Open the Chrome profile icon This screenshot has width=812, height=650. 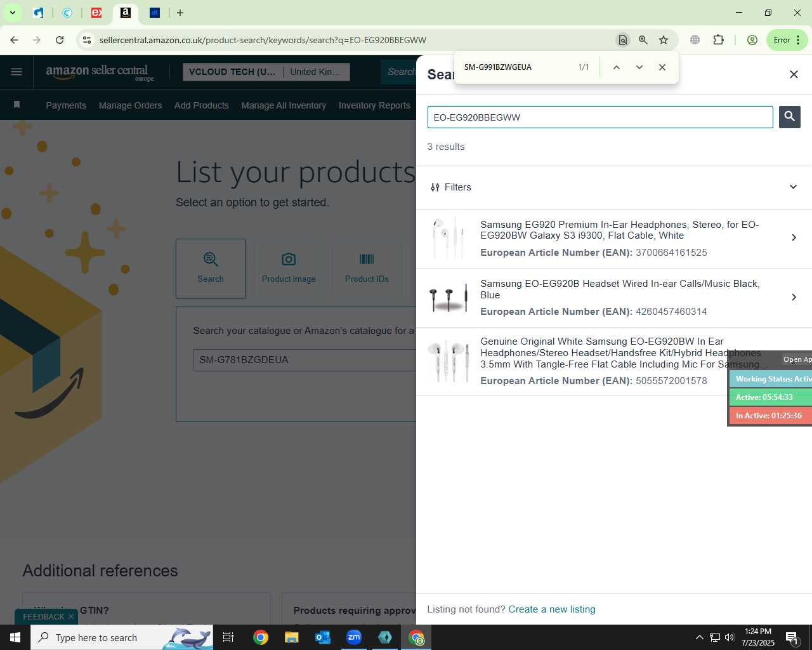(x=752, y=40)
